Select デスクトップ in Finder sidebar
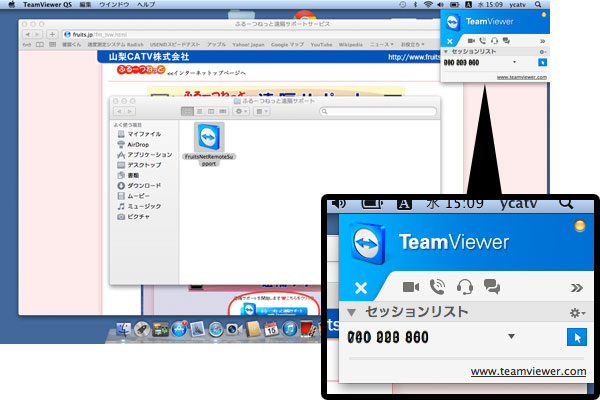This screenshot has height=400, width=600. (139, 165)
